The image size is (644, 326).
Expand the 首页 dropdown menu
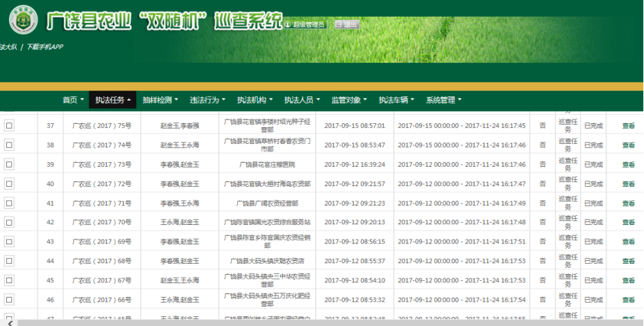pos(73,100)
